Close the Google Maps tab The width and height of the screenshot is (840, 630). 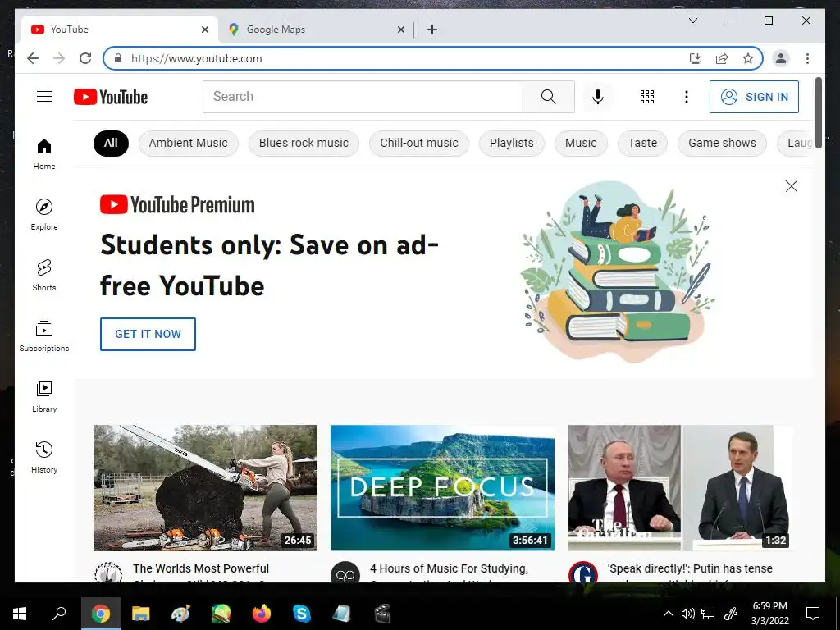(x=400, y=30)
